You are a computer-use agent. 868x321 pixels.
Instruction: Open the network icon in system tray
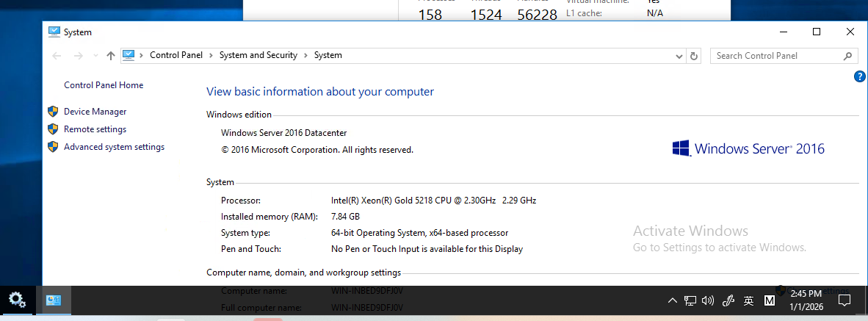pyautogui.click(x=690, y=300)
